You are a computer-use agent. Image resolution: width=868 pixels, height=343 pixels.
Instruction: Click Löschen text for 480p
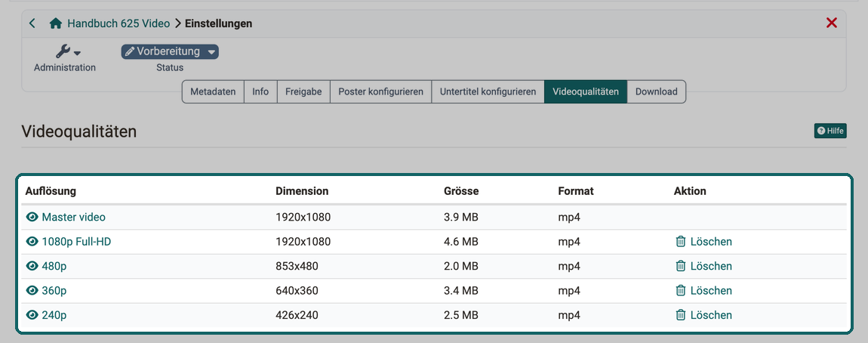pos(711,266)
